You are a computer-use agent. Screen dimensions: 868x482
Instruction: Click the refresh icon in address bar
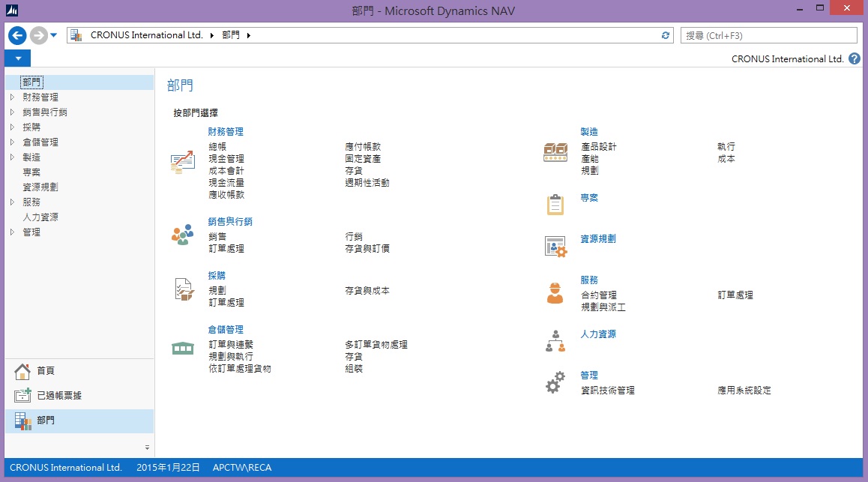[x=665, y=35]
